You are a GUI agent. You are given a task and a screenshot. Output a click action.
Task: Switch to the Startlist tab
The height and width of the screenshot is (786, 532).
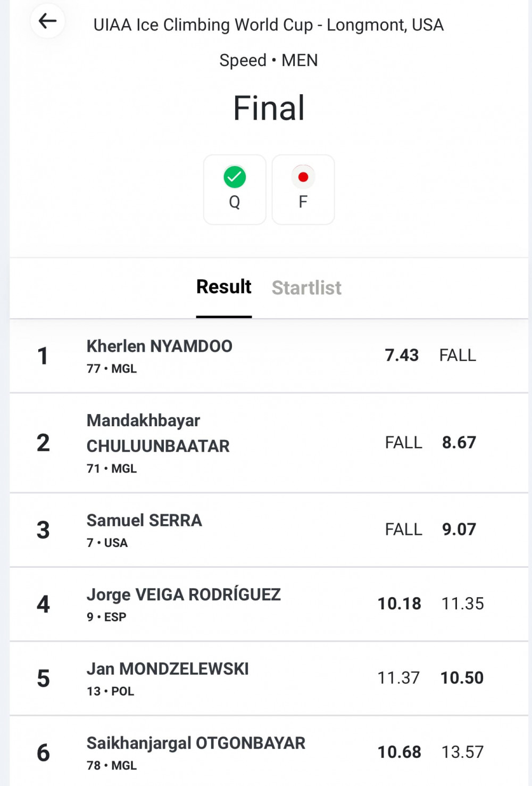tap(306, 288)
